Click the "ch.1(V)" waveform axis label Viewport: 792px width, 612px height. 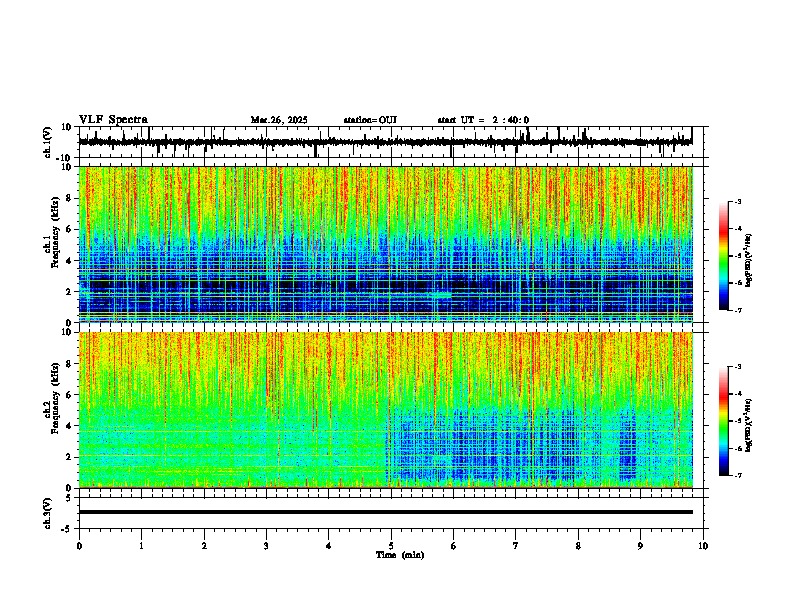pyautogui.click(x=48, y=142)
